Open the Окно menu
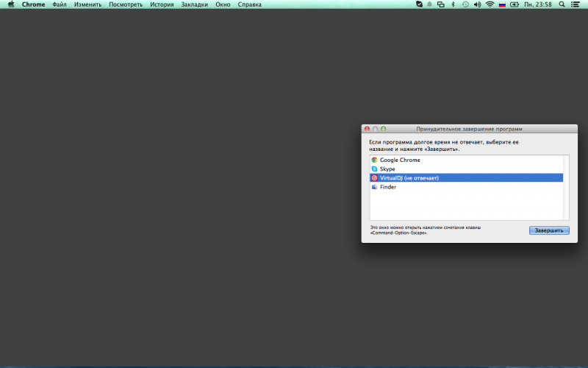Image resolution: width=588 pixels, height=368 pixels. (223, 4)
